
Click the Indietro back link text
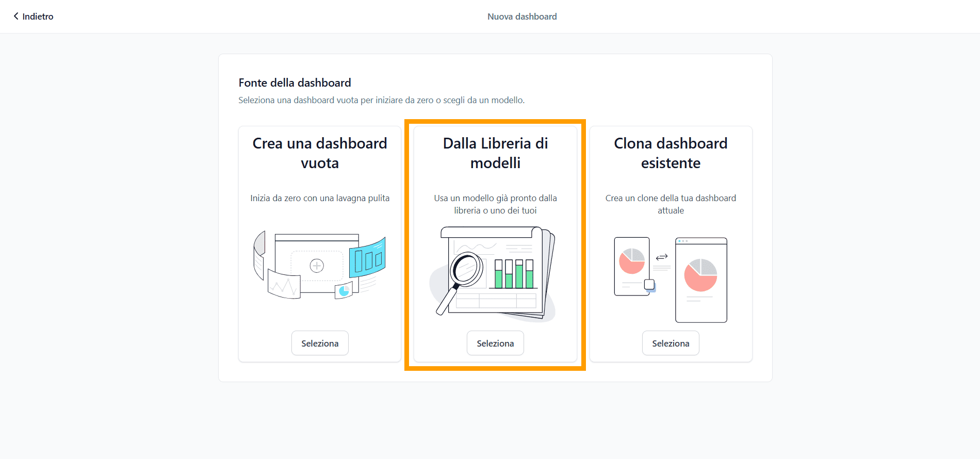[x=38, y=17]
